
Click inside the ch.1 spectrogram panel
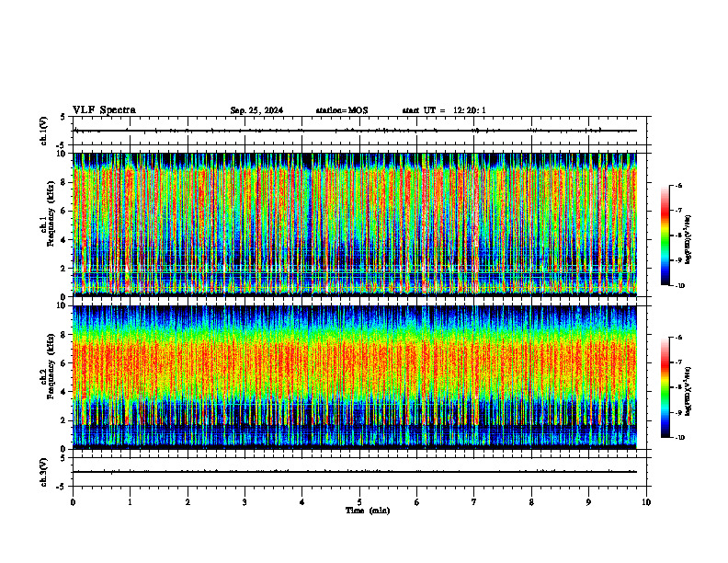[x=355, y=224]
